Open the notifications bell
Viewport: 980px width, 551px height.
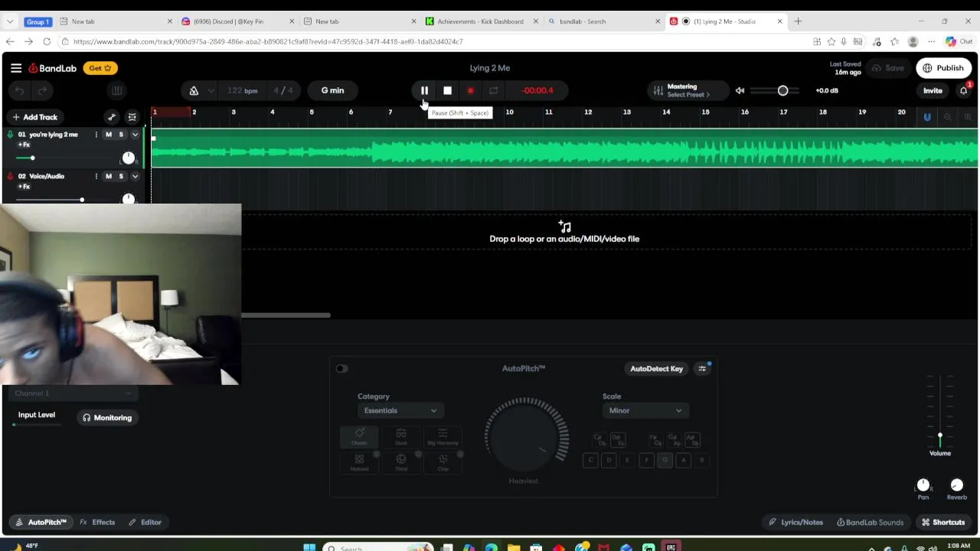click(963, 90)
